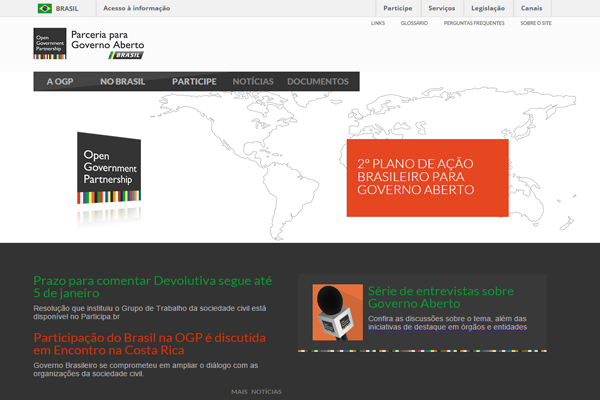The width and height of the screenshot is (600, 400).
Task: Click the MAIS NOTÍCIAS link
Action: tap(256, 392)
